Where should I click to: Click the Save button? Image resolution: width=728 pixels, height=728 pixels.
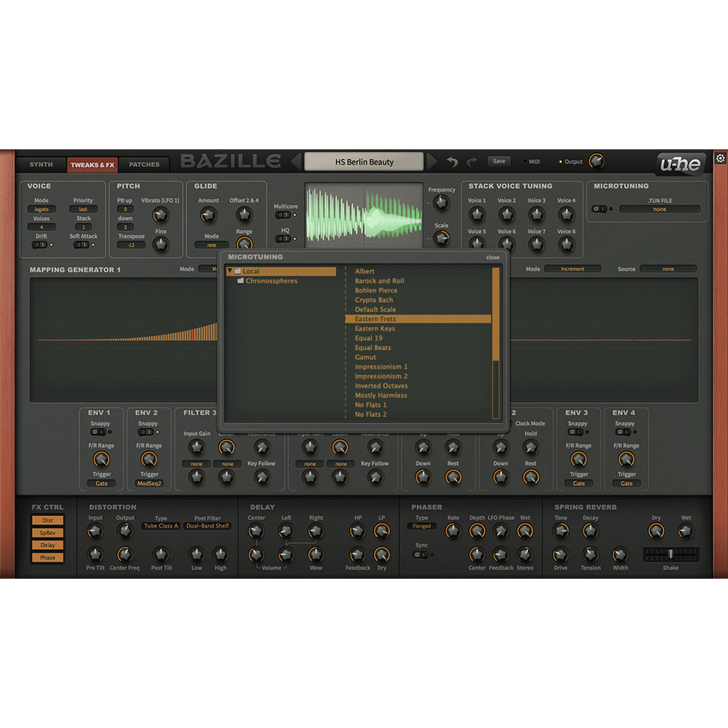click(499, 161)
